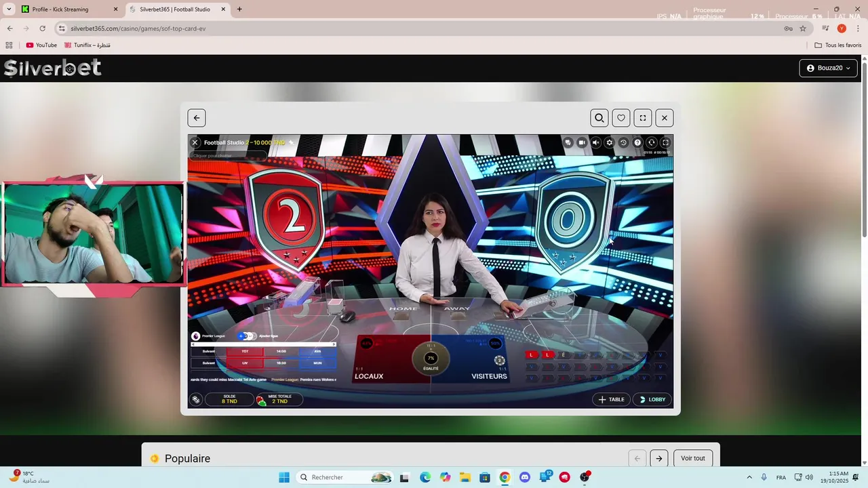The height and width of the screenshot is (488, 868).
Task: Reload the page
Action: (x=42, y=28)
